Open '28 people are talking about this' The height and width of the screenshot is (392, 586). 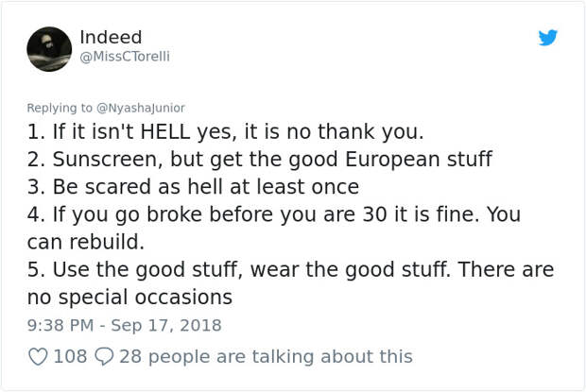(x=267, y=356)
